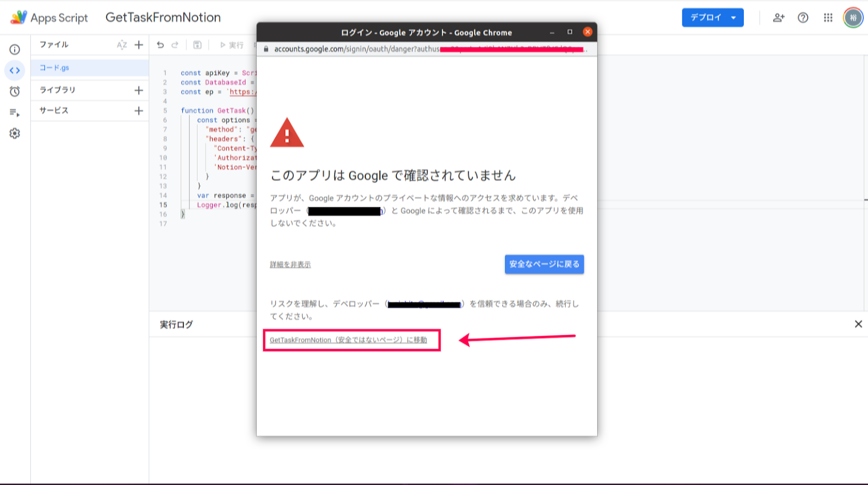The image size is (868, 485).
Task: Open the Triggers clock icon
Action: tap(15, 91)
